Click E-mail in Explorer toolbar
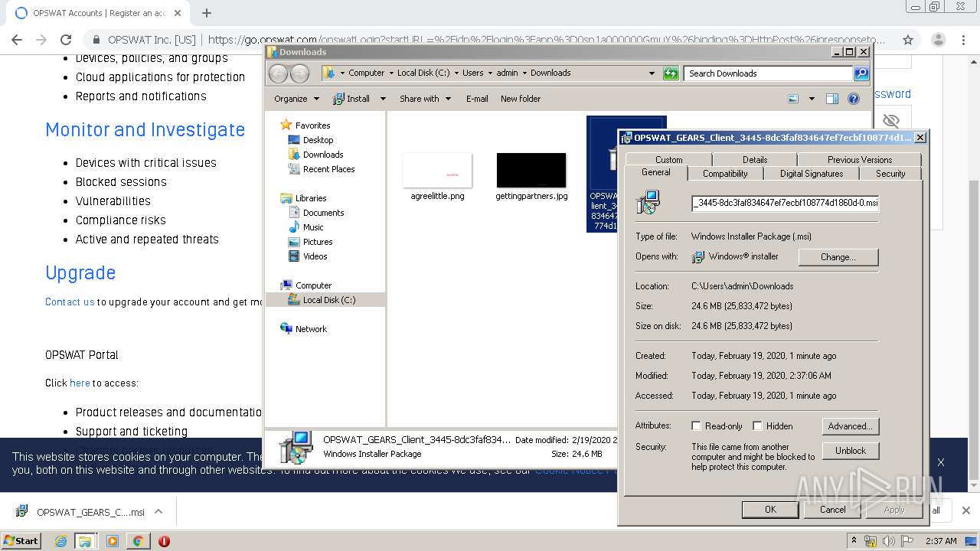This screenshot has width=980, height=551. tap(477, 99)
